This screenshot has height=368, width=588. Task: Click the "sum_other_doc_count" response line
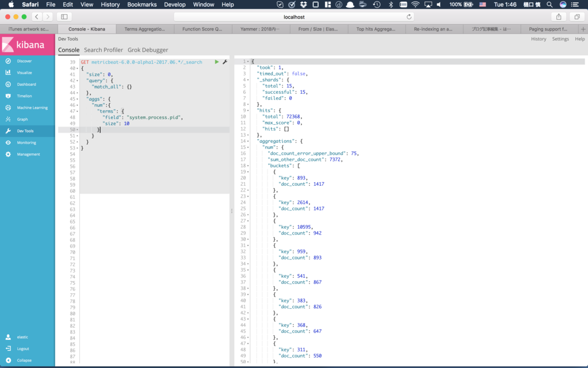pos(305,159)
